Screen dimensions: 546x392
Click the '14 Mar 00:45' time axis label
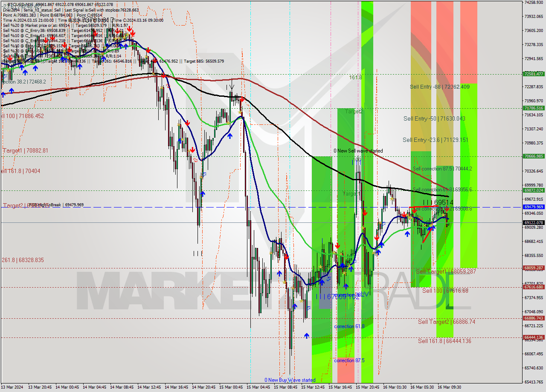(x=67, y=387)
